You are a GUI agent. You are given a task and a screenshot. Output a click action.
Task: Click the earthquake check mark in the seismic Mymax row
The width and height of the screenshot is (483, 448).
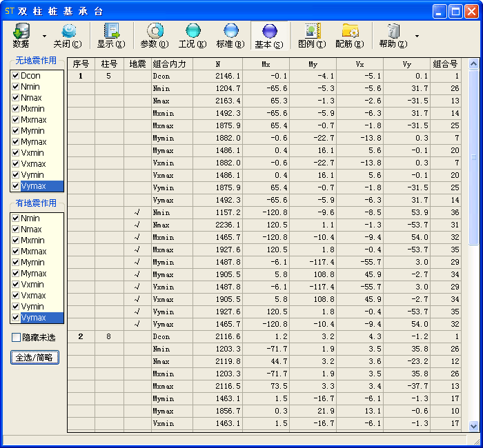click(x=137, y=274)
